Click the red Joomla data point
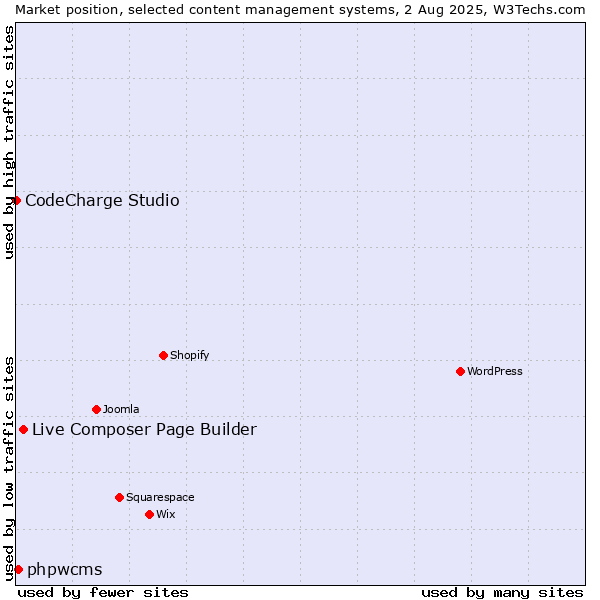 pos(96,409)
